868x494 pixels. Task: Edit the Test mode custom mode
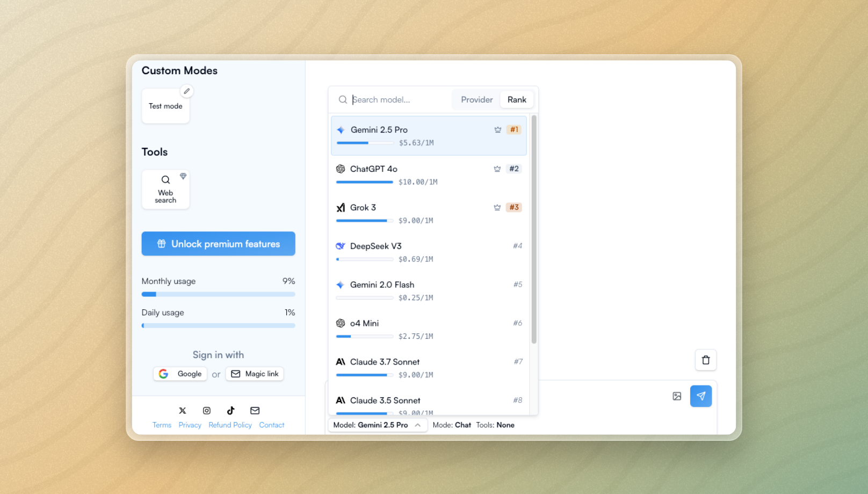(x=186, y=91)
